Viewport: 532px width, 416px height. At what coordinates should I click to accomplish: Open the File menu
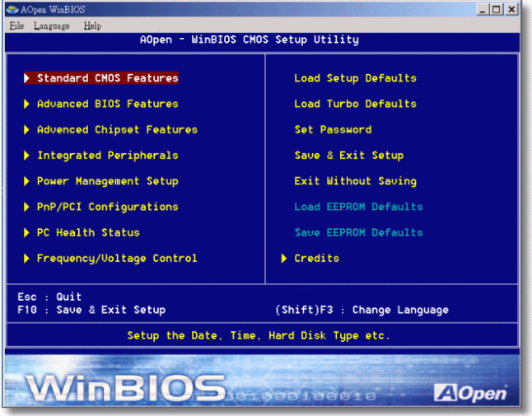click(16, 26)
